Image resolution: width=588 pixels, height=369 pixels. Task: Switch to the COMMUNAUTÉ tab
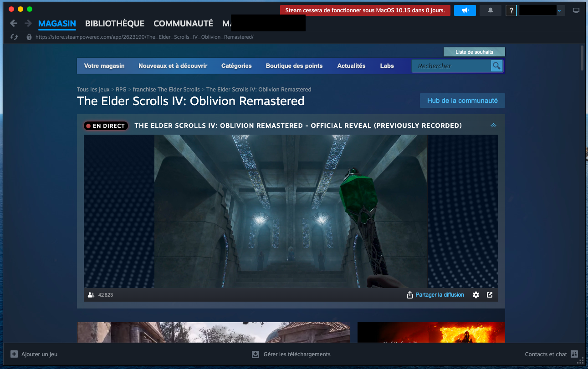tap(183, 24)
